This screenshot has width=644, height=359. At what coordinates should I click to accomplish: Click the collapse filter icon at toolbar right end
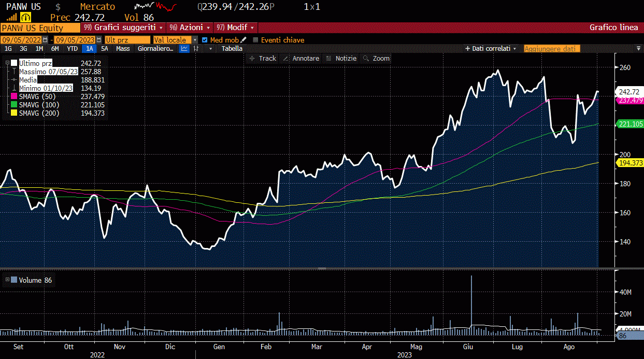pos(638,48)
